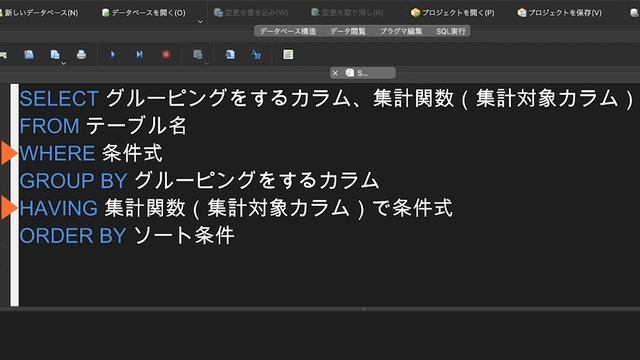Click 変更を書き込み(W) toolbar button
The height and width of the screenshot is (360, 640).
click(x=251, y=13)
